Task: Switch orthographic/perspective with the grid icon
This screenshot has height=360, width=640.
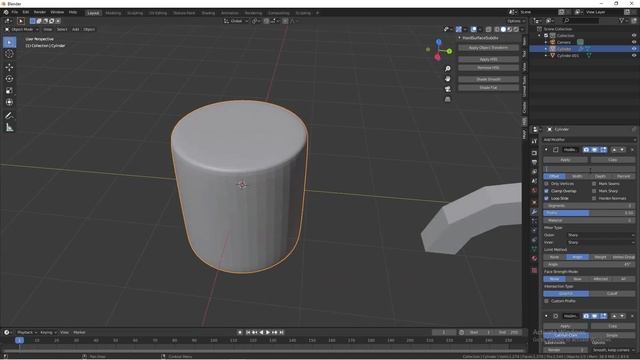Action: point(448,99)
